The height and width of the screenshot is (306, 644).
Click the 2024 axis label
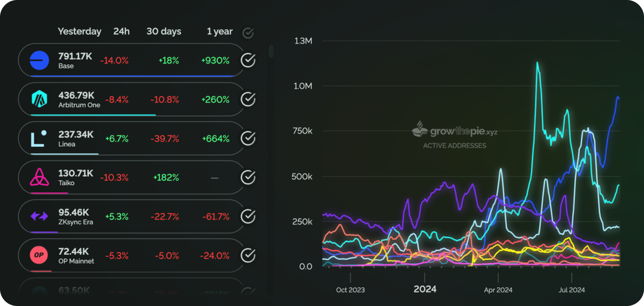[425, 289]
